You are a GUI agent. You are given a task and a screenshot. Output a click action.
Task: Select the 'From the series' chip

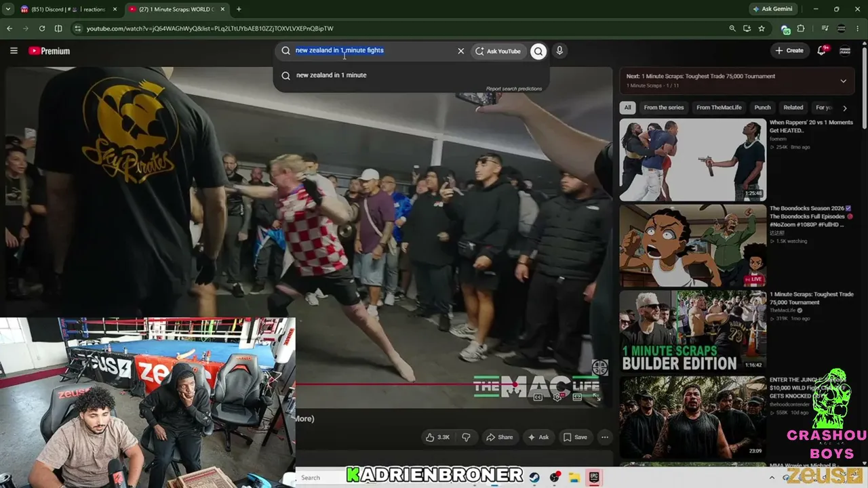pos(664,108)
